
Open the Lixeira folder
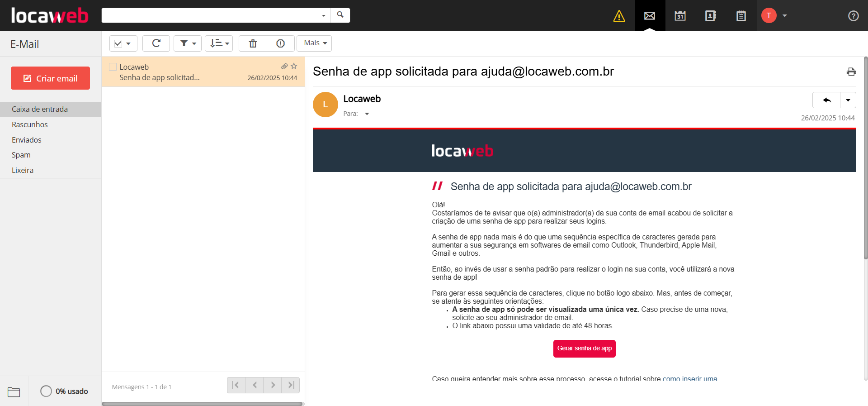(51, 170)
